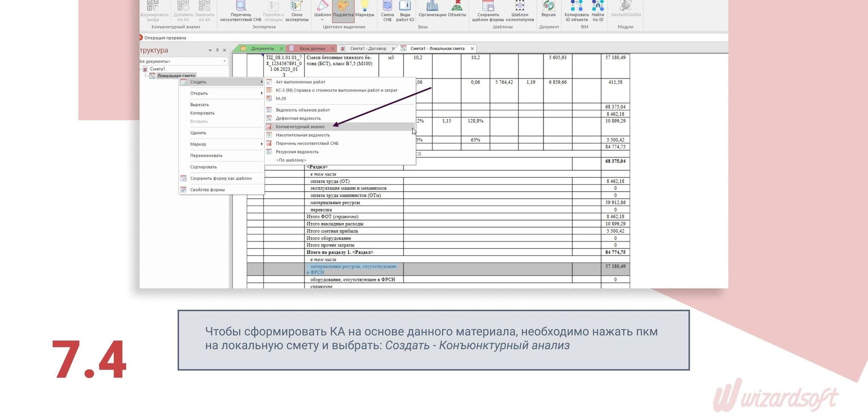Open Организации in ribbon
868x417 pixels.
(432, 9)
